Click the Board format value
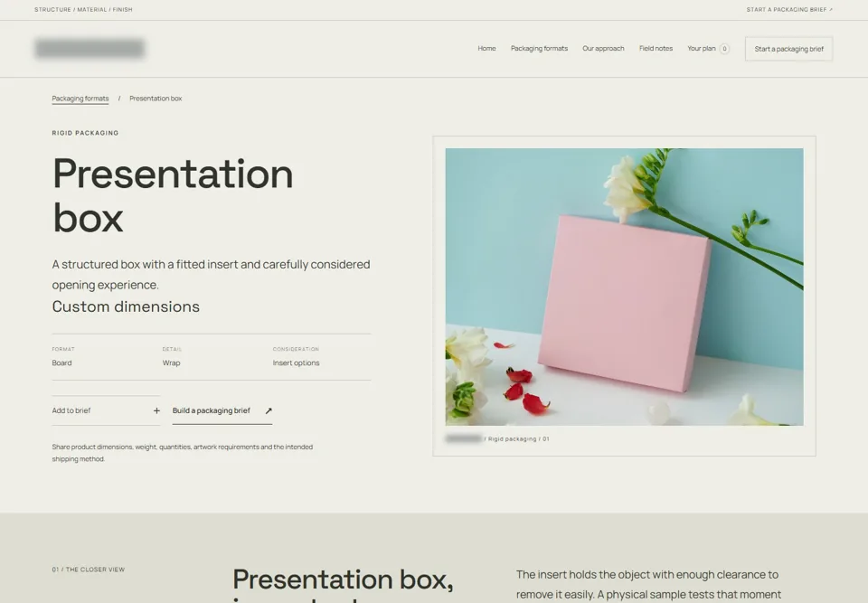868x603 pixels. tap(62, 363)
